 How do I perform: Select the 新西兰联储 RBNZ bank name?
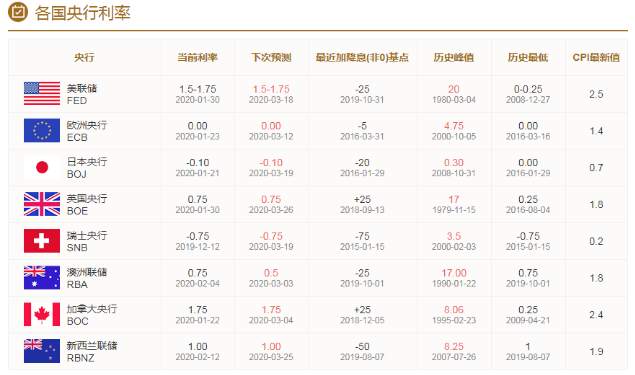92,352
